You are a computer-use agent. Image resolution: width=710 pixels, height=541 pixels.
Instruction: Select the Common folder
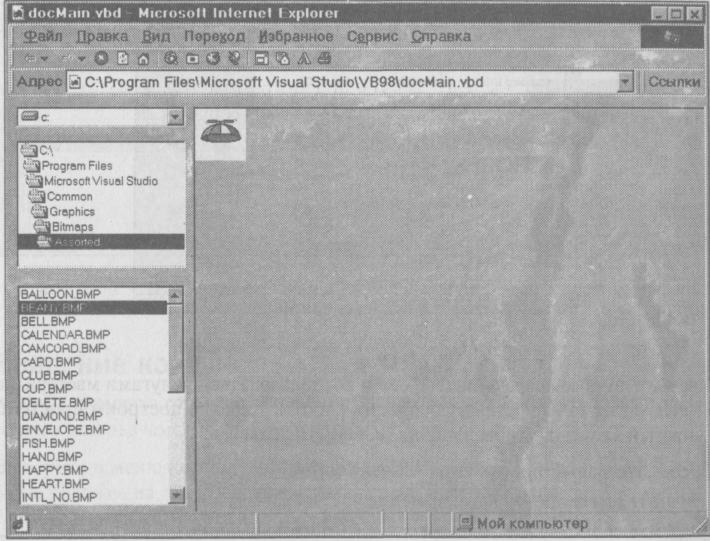click(x=60, y=196)
